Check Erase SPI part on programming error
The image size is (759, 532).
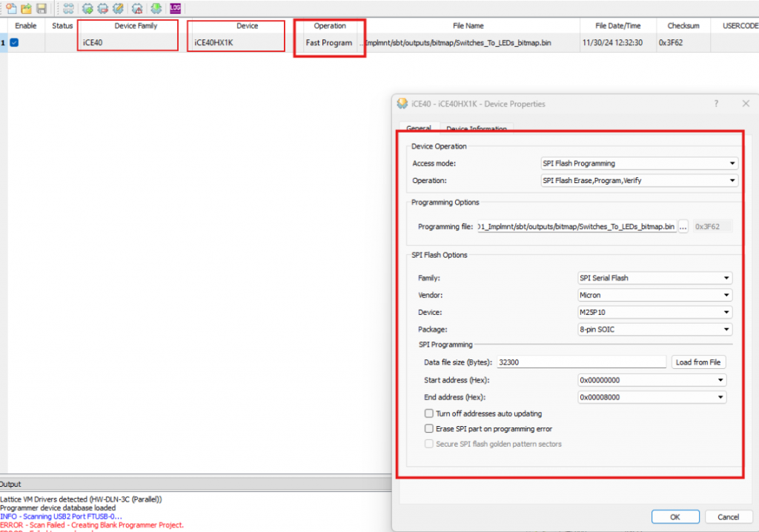tap(429, 428)
